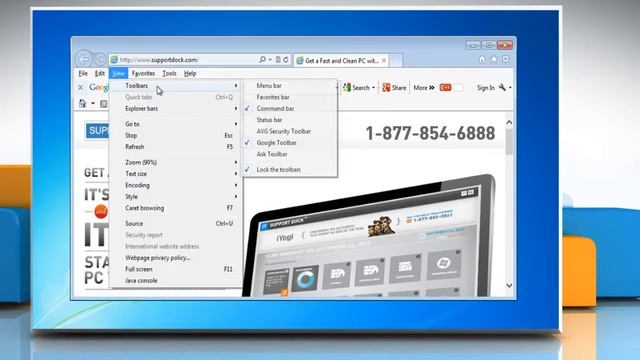Click the compatibility view icon in address bar
Image resolution: width=640 pixels, height=360 pixels.
tap(278, 60)
